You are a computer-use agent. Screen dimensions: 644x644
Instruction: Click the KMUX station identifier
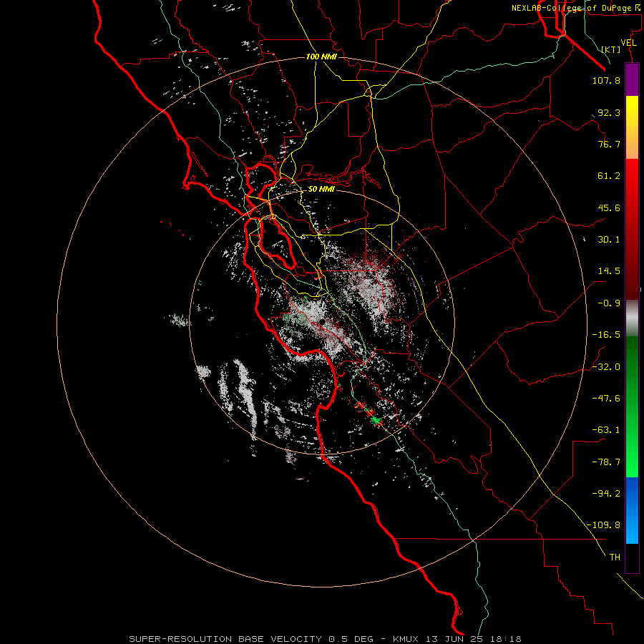(x=406, y=639)
